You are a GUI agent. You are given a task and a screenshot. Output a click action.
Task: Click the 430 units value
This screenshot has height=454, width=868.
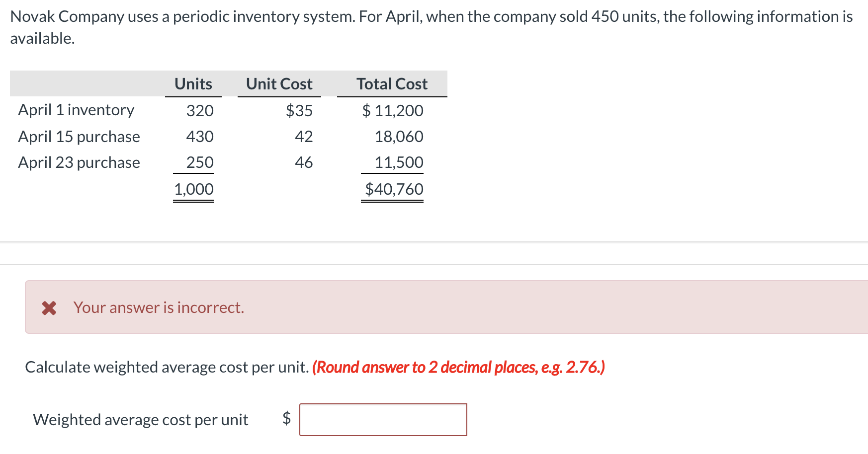(200, 136)
